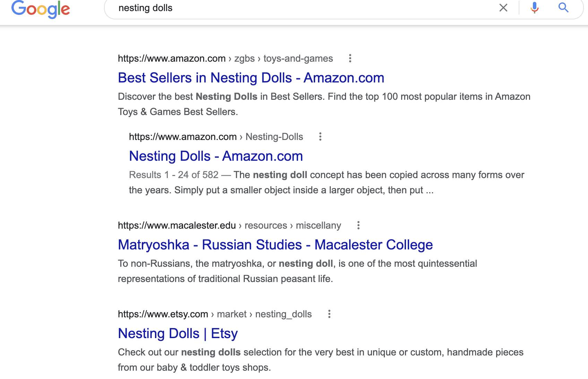
Task: Click the zgbs breadcrumb segment
Action: (x=244, y=58)
